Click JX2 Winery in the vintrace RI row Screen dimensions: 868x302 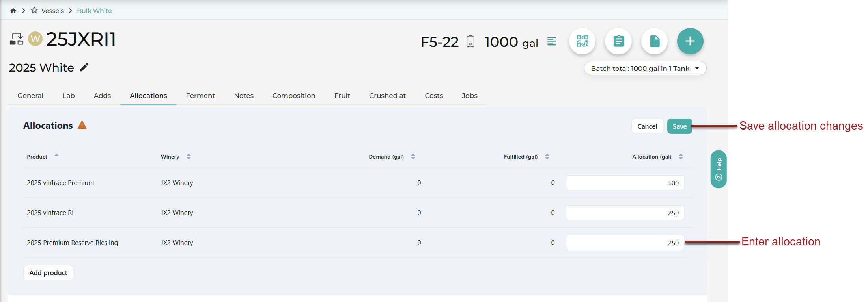(x=177, y=213)
